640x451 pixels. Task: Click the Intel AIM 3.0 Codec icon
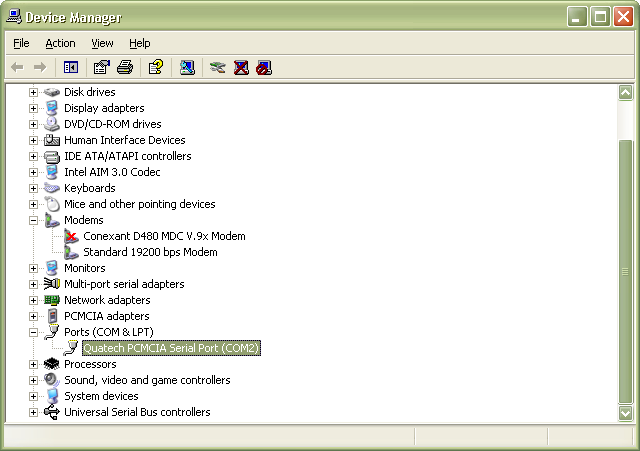pyautogui.click(x=52, y=172)
